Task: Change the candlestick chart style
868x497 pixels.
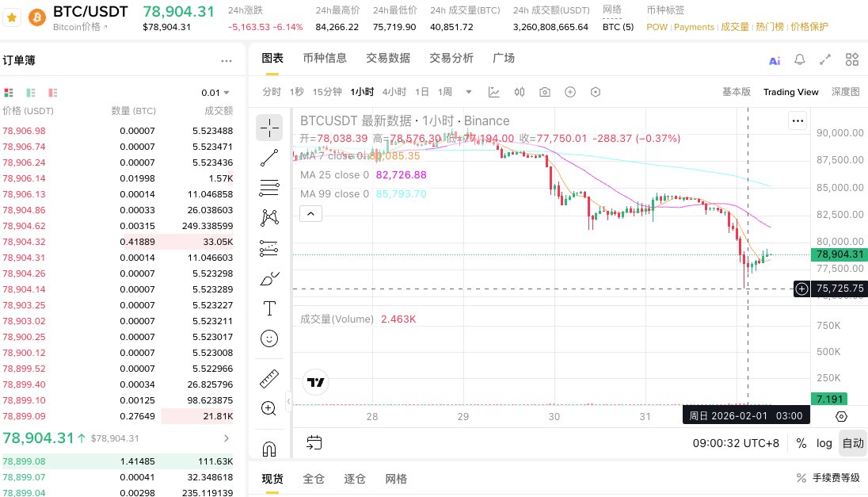Action: 520,92
